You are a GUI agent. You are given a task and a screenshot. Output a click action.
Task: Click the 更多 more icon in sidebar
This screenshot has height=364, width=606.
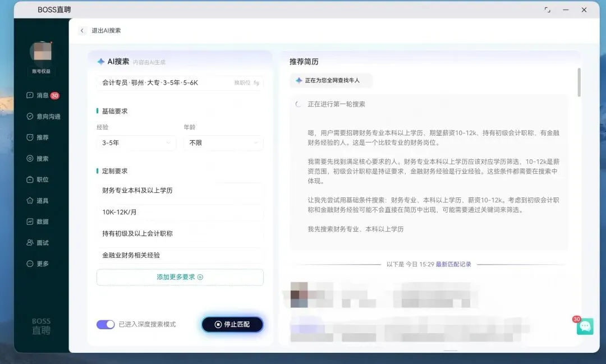(30, 264)
